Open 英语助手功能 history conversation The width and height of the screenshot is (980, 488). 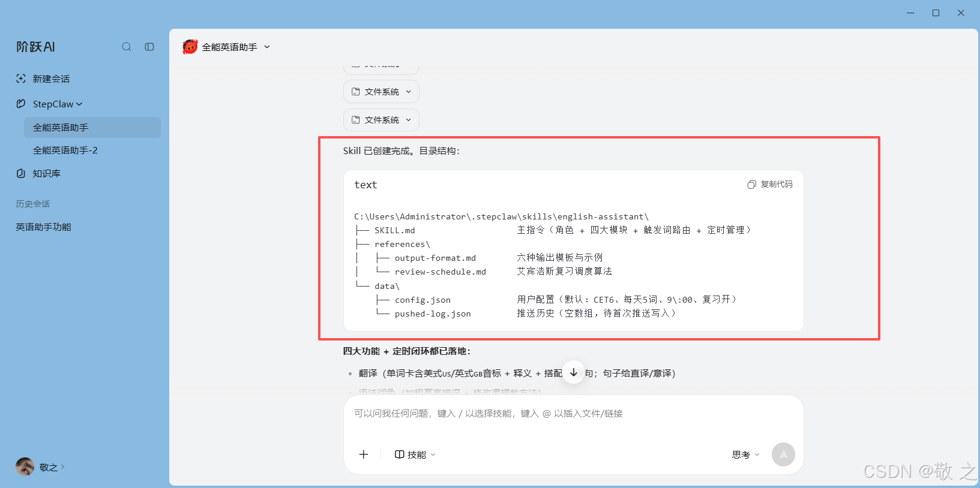(x=43, y=227)
